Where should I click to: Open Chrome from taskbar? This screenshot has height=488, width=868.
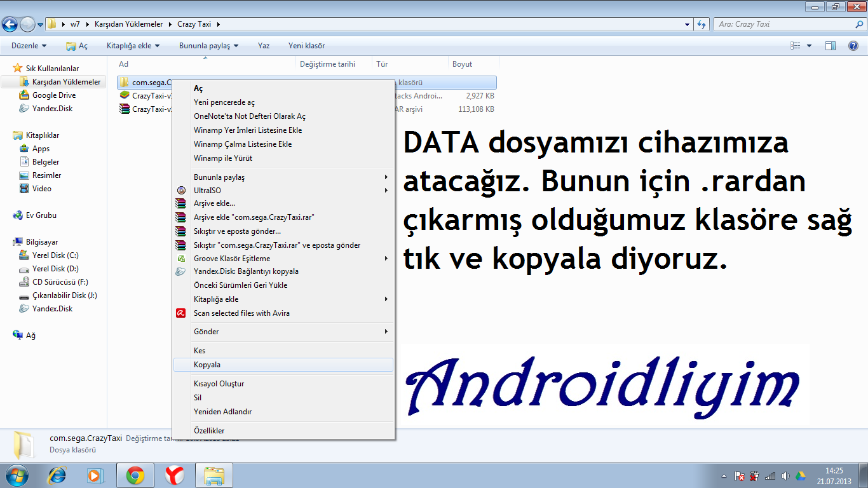(x=135, y=475)
